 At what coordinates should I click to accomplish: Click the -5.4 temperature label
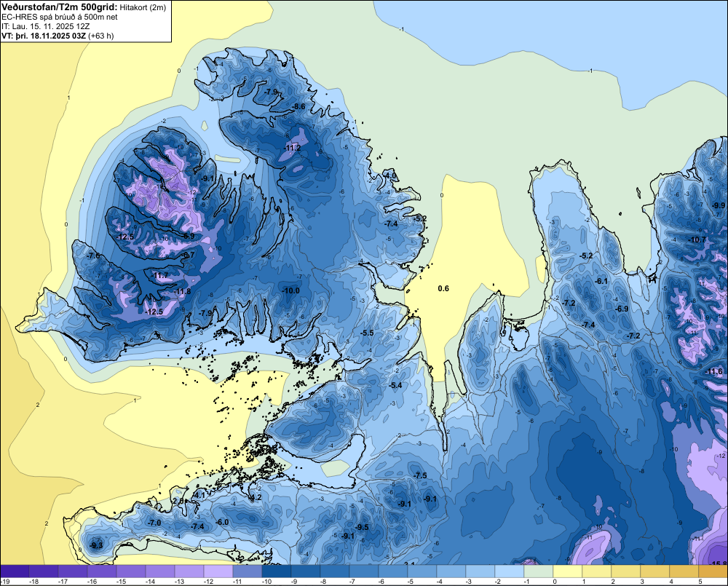pos(395,385)
